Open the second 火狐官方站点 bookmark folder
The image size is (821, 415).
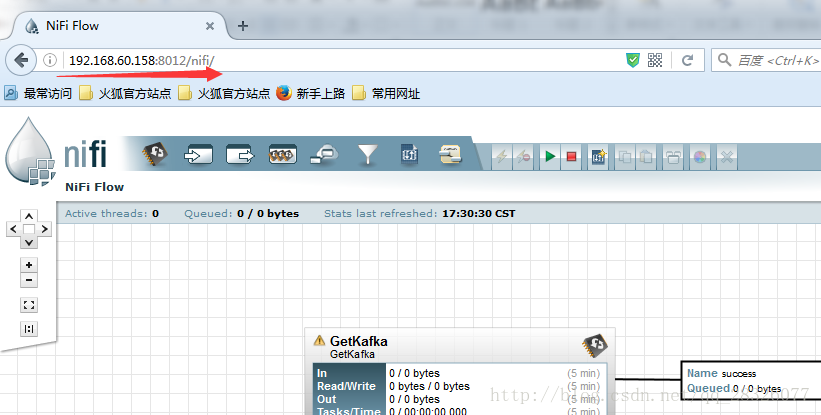[224, 94]
